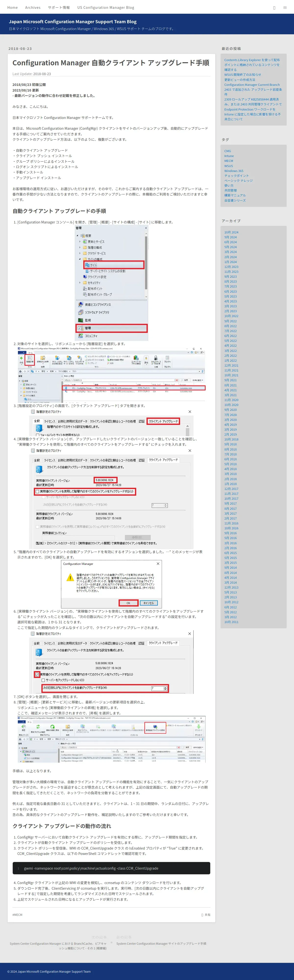Open recent post Configuration Manager Current Branch 2403
The height and width of the screenshot is (980, 294).
253,89
